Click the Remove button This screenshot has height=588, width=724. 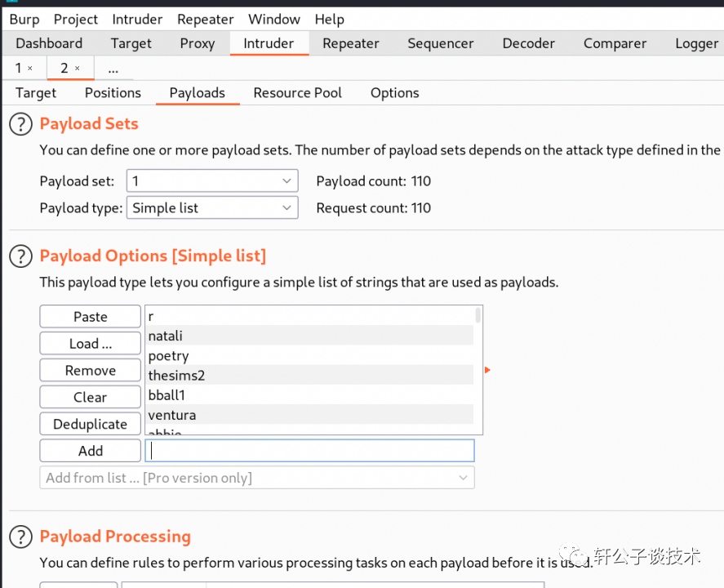90,370
